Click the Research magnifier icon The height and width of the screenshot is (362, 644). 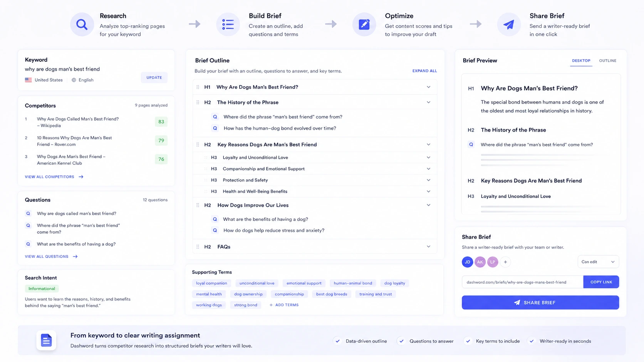tap(82, 24)
